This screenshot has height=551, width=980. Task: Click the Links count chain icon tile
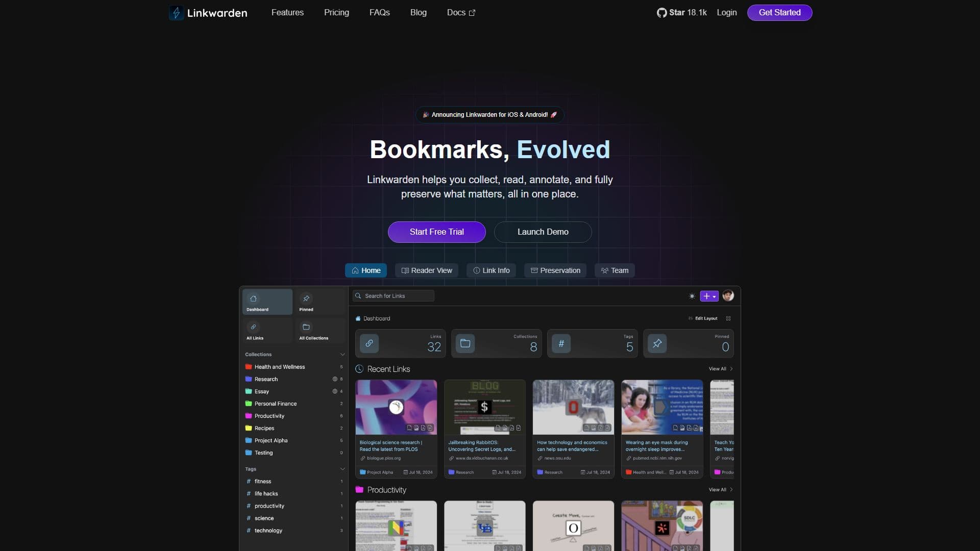[x=369, y=343]
